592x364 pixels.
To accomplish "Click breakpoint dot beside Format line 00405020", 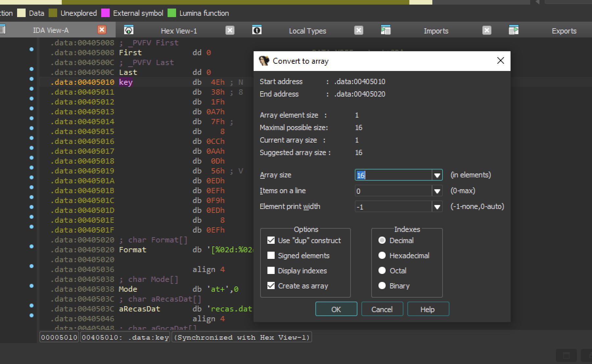I will point(32,246).
